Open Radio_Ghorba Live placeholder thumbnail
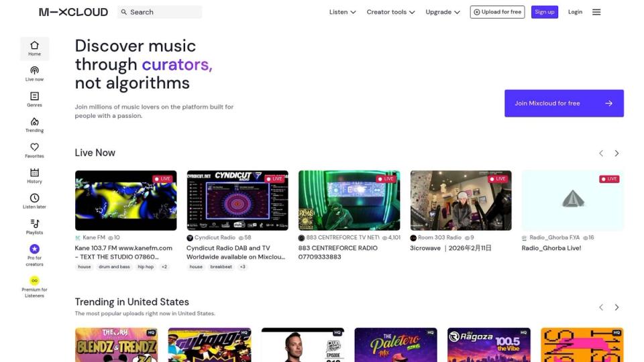 coord(572,200)
